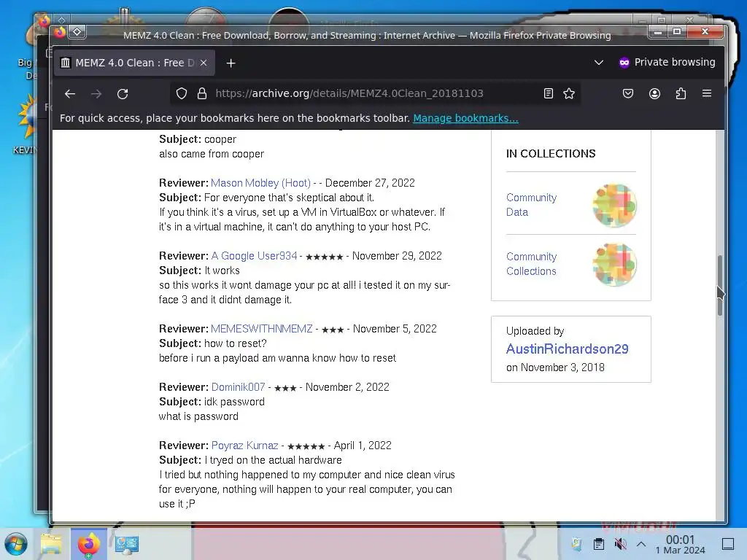The height and width of the screenshot is (560, 747).
Task: Open the Manage bookmarks link
Action: pos(465,118)
